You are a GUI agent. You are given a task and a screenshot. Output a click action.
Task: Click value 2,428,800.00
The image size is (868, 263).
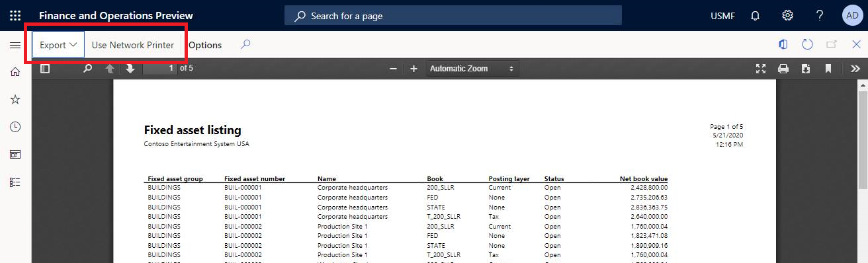(x=649, y=188)
